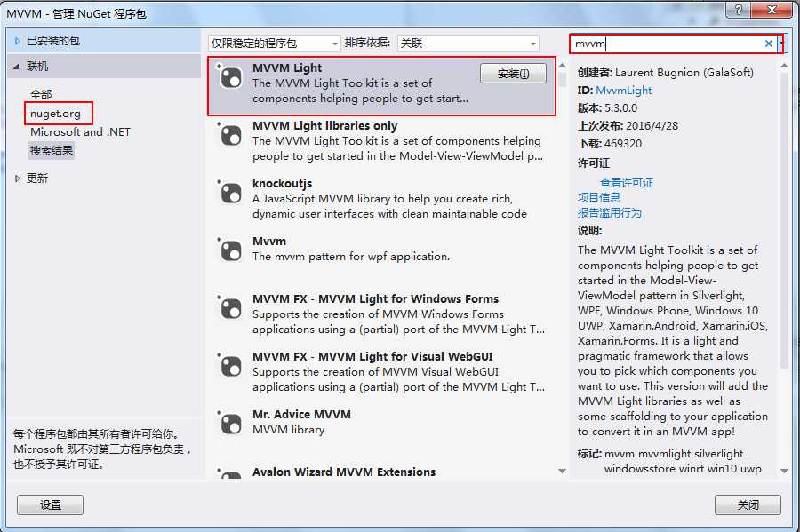Open the 仅限稳定的程序包 dropdown
This screenshot has height=532, width=800.
pos(275,44)
